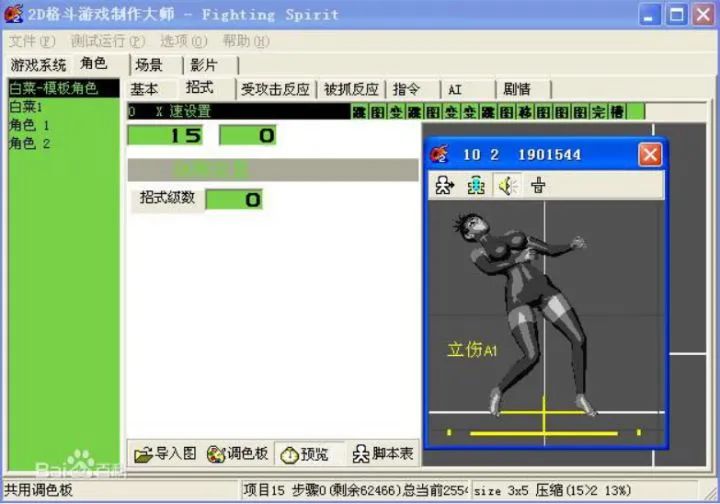This screenshot has height=504, width=720.
Task: Click the green field showing 15
Action: coord(165,135)
